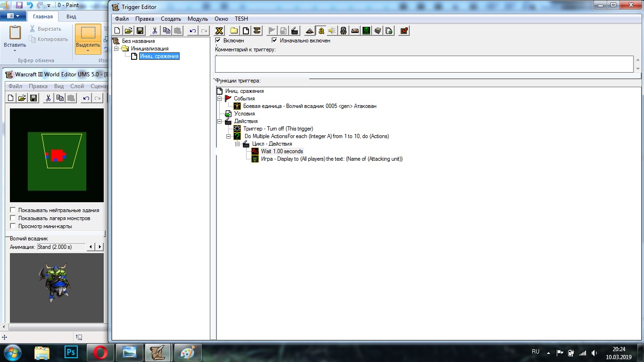
Task: Toggle the 'Включен' checkbox
Action: [218, 41]
